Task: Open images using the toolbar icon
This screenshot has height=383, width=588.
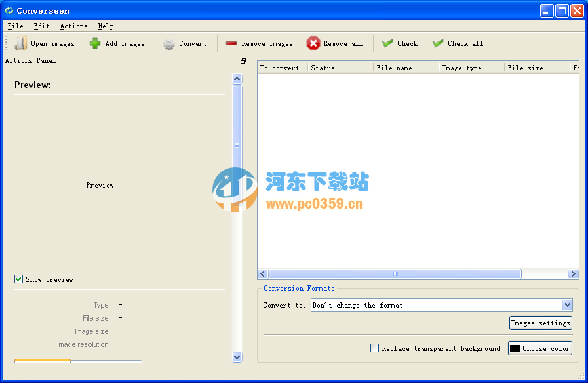Action: click(21, 43)
